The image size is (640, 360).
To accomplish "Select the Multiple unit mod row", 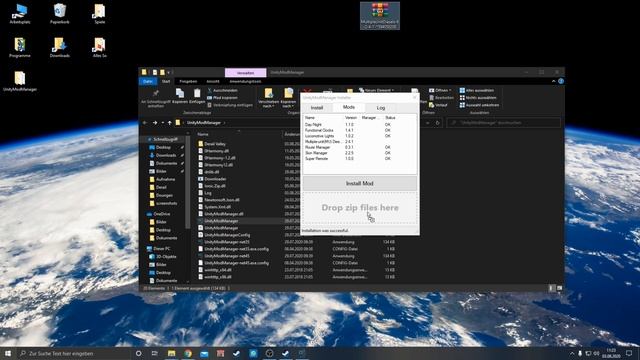I will pyautogui.click(x=359, y=142).
